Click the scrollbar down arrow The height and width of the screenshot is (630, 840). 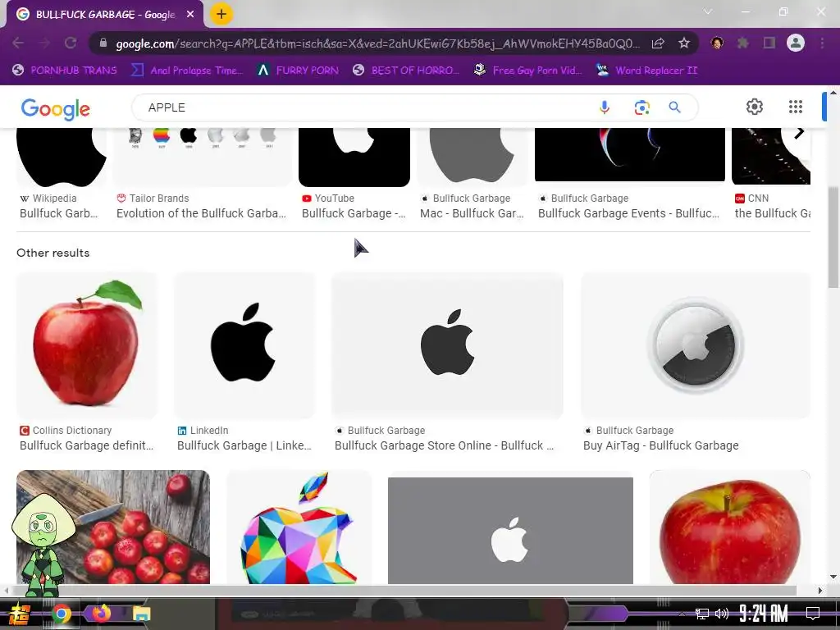[833, 577]
